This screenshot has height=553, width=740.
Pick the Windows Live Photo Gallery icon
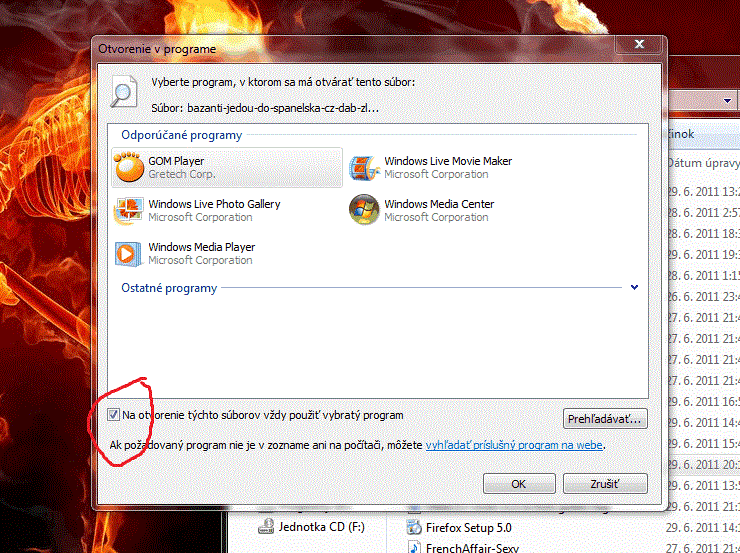coord(128,210)
